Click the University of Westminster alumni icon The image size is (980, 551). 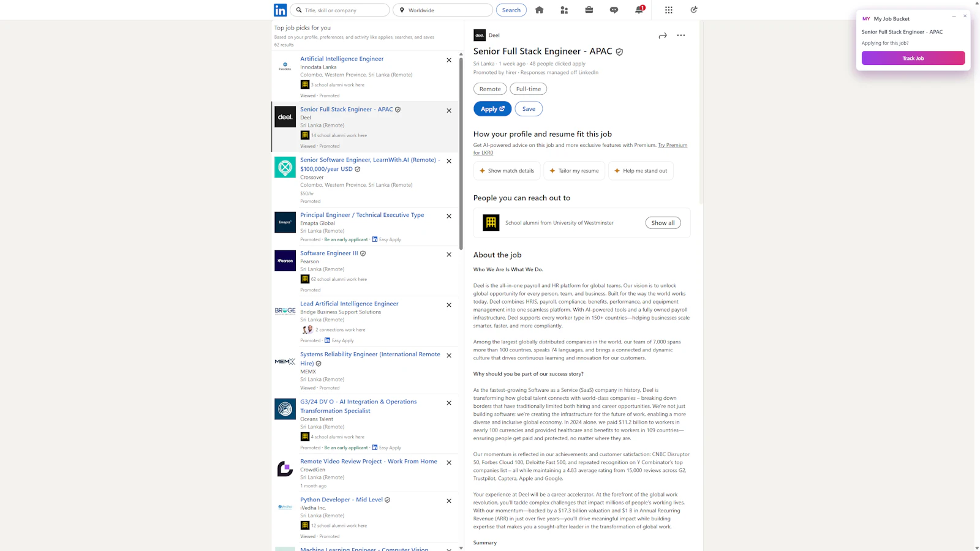[x=491, y=223]
